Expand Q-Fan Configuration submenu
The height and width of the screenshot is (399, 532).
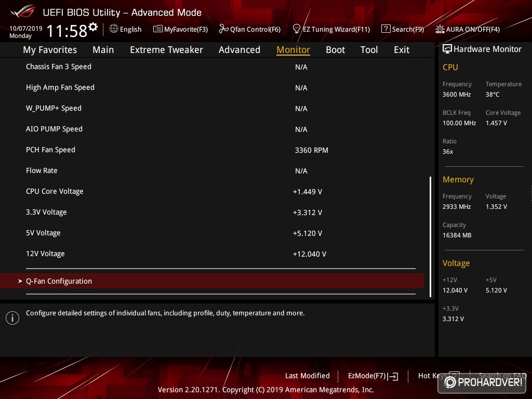point(212,281)
